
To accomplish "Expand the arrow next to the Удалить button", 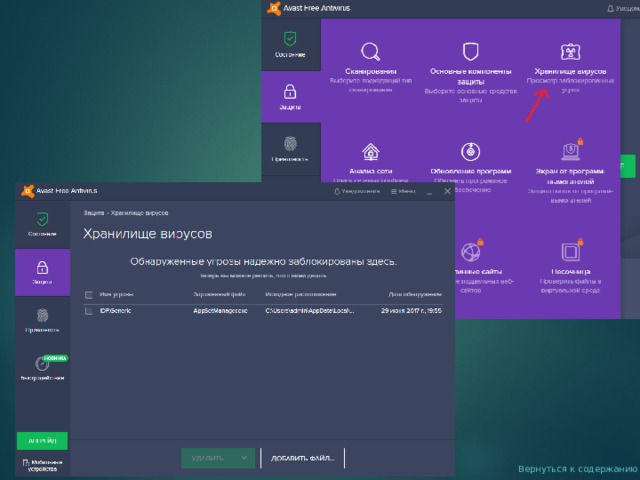I will coord(244,458).
